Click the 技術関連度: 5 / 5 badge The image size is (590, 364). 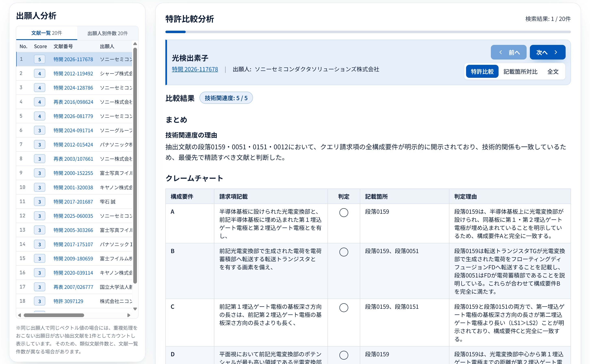(226, 98)
